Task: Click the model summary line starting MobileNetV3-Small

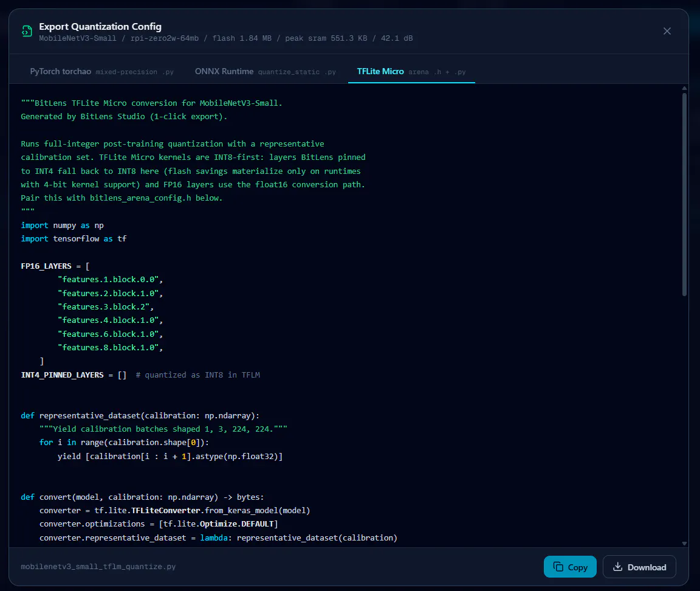Action: tap(226, 38)
